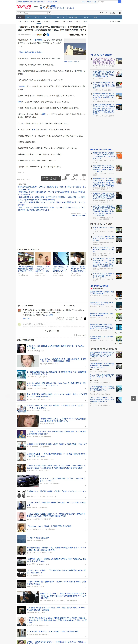Click the 負債 link in article body
This screenshot has height=644, width=138.
click(19, 102)
